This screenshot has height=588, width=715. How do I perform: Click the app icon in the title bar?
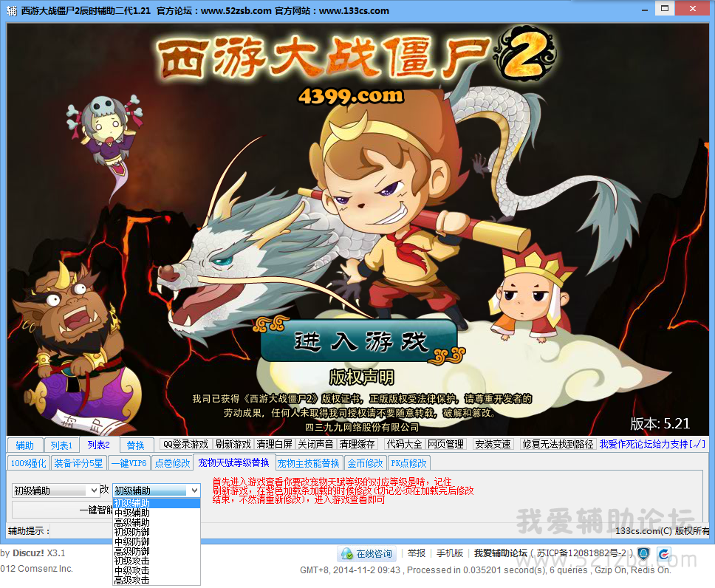12,10
